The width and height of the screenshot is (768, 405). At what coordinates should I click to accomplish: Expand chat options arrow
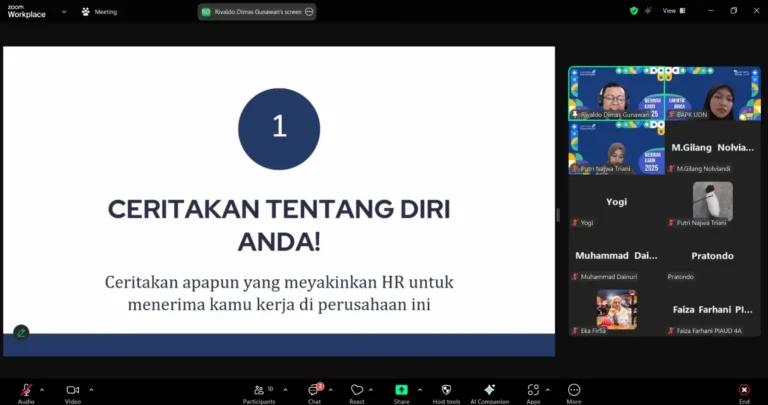coord(331,390)
